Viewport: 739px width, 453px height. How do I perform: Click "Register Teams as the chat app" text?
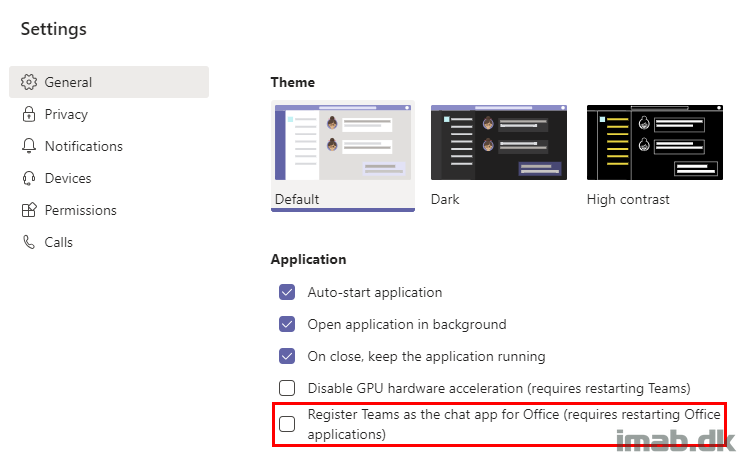(514, 424)
